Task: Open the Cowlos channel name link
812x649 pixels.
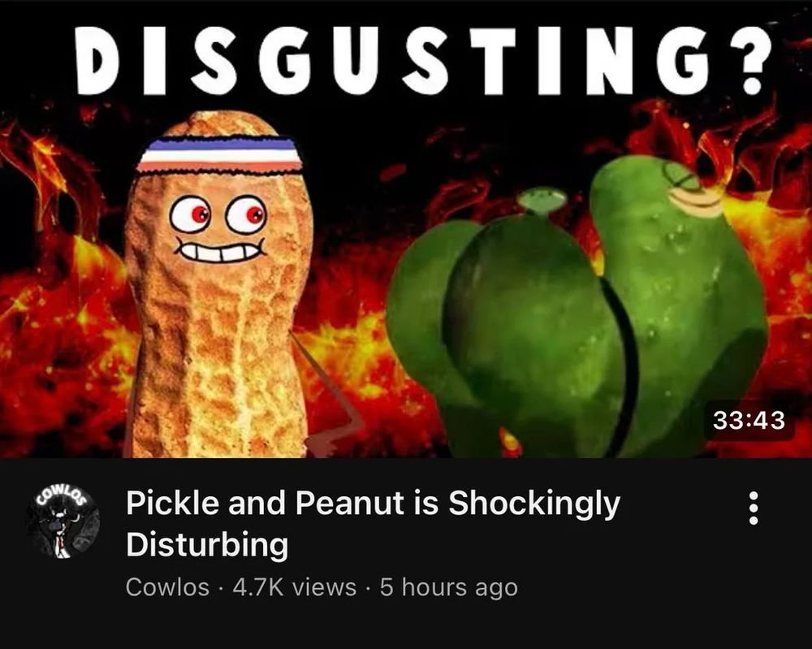Action: pos(167,587)
